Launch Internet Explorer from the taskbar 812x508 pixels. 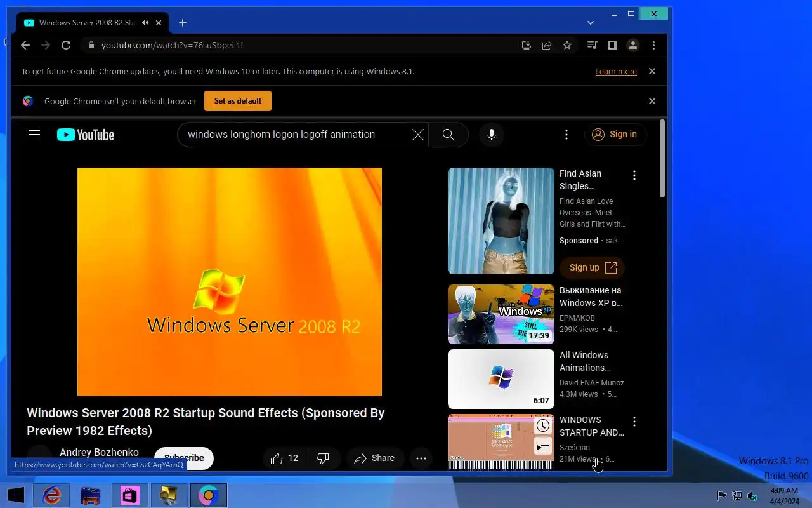(x=51, y=495)
